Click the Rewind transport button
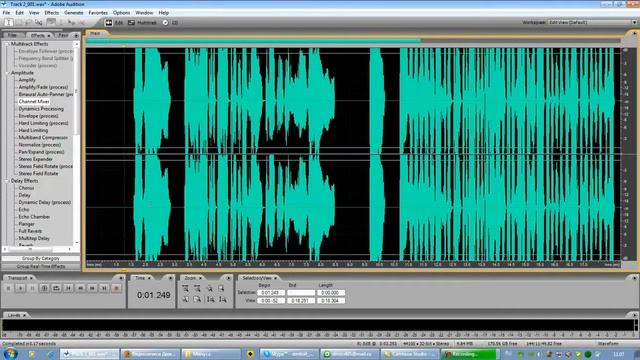640x360 pixels. (x=80, y=288)
